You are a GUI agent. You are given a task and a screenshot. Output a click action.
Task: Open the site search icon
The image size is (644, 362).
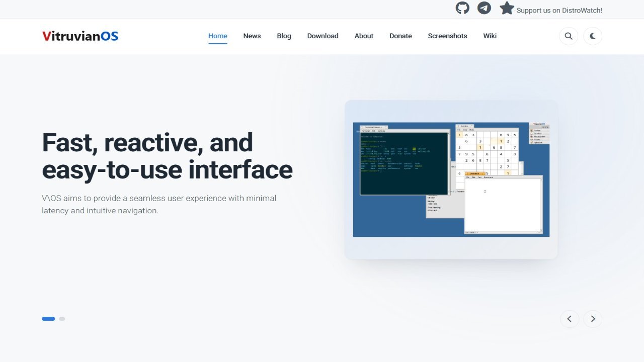coord(569,36)
